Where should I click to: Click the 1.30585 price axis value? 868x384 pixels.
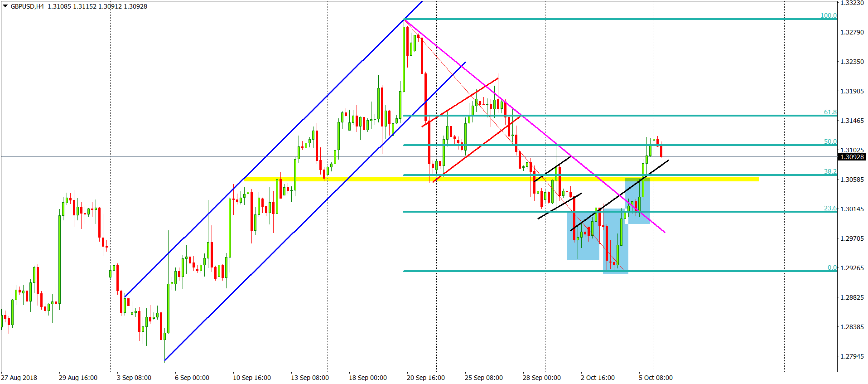pos(852,180)
